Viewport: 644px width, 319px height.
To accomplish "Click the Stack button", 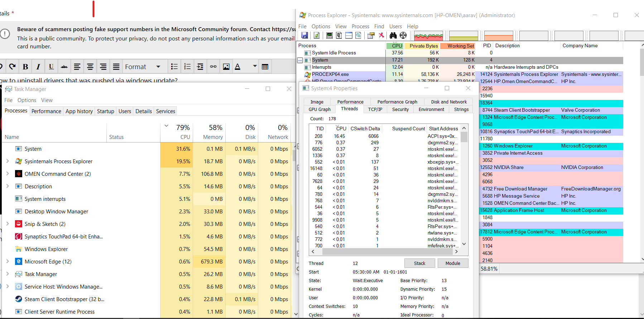I will [419, 263].
